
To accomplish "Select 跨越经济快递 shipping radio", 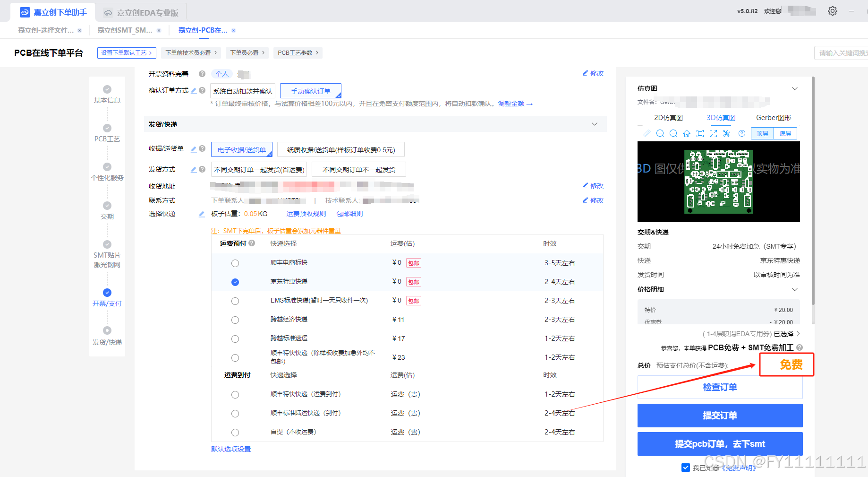I will 235,320.
